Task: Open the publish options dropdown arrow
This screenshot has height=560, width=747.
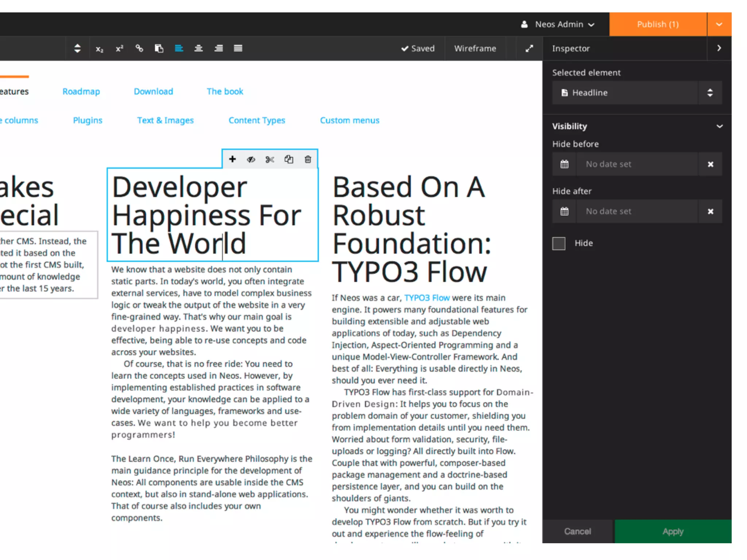Action: [x=719, y=24]
